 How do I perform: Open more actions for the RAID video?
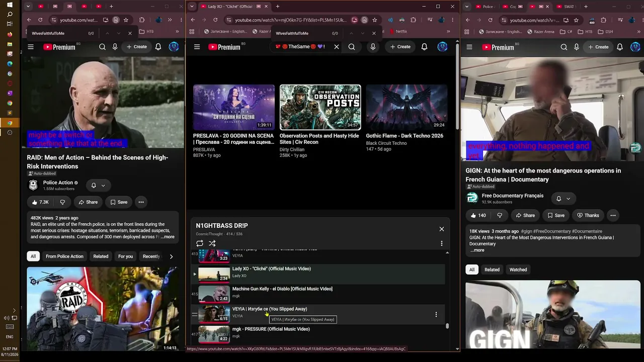pos(141,202)
